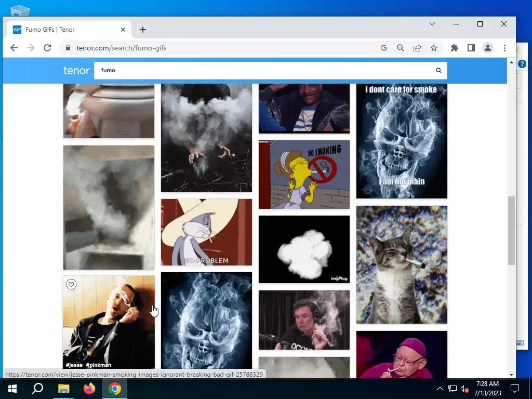Favorite the Jesse Pinkman GIF heart
532x399 pixels.
71,284
